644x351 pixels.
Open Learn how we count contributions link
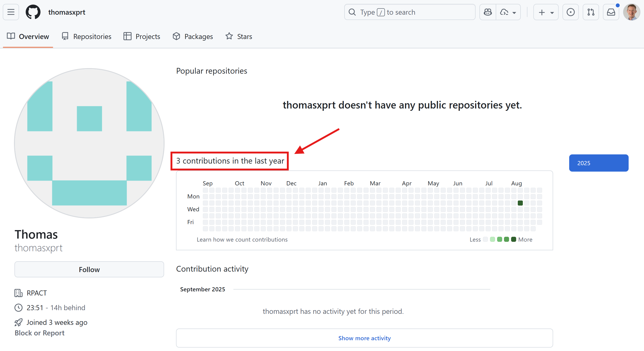coord(242,239)
